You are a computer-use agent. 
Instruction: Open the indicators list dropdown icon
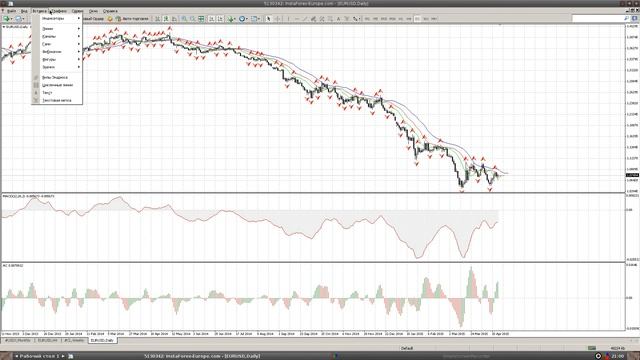click(231, 18)
